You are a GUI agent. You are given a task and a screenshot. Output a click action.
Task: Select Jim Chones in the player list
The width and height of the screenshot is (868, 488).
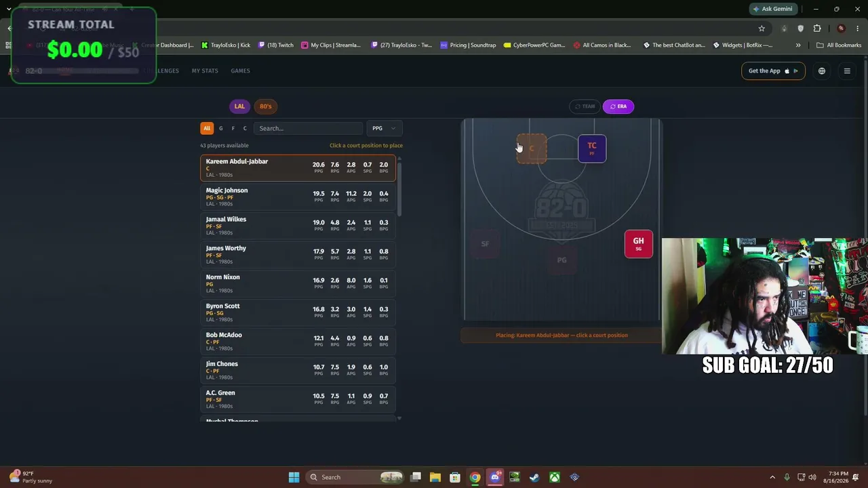click(x=298, y=370)
